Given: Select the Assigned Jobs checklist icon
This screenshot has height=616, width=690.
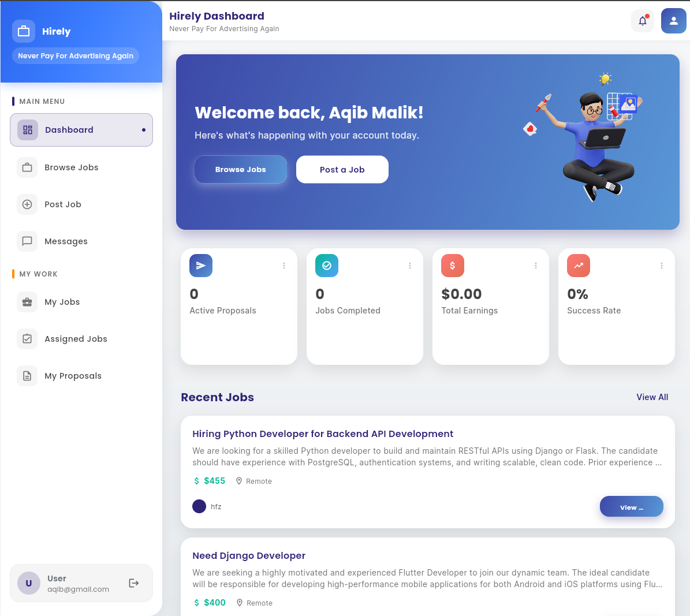Looking at the screenshot, I should click(27, 339).
